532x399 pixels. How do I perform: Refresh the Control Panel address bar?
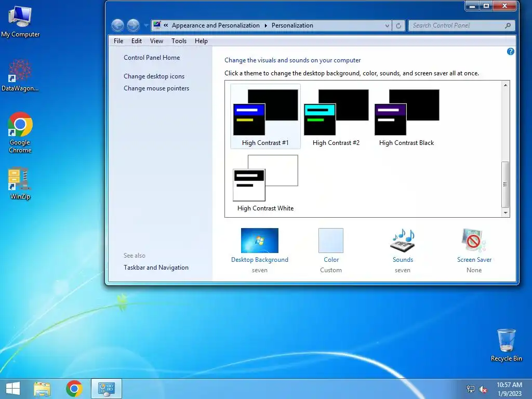pyautogui.click(x=398, y=25)
